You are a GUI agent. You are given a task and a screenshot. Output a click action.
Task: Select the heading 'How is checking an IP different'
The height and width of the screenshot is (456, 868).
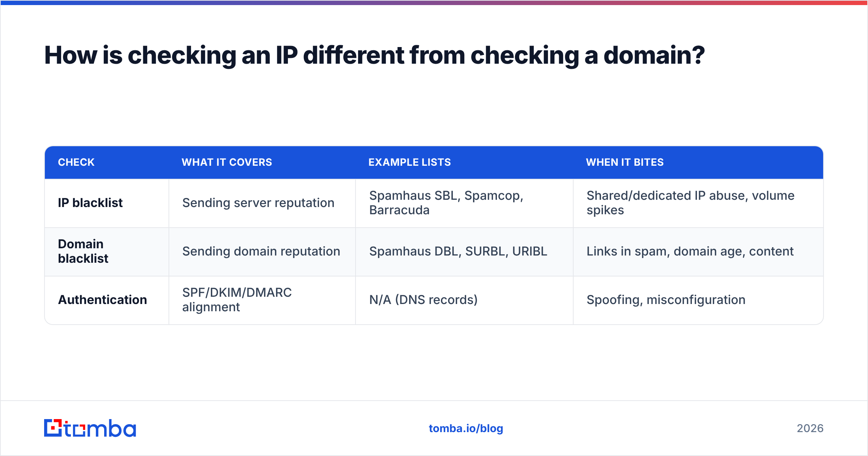[x=374, y=55]
